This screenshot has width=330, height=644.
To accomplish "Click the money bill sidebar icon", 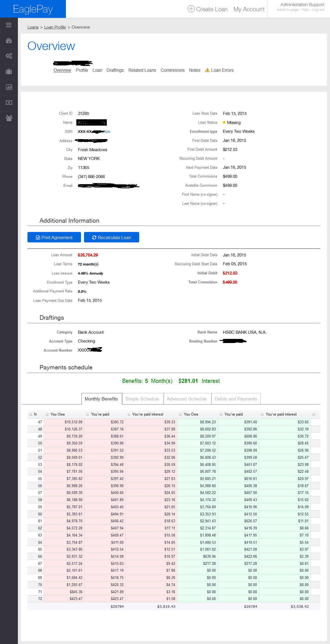I will pyautogui.click(x=9, y=103).
